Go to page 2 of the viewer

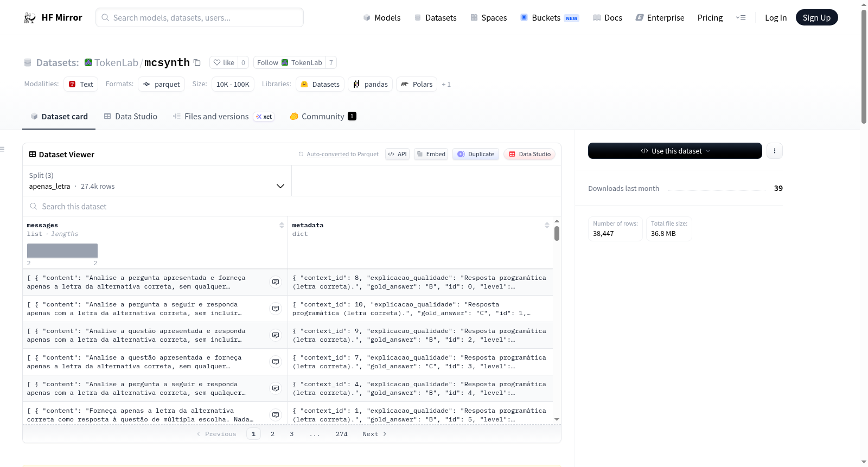point(272,434)
